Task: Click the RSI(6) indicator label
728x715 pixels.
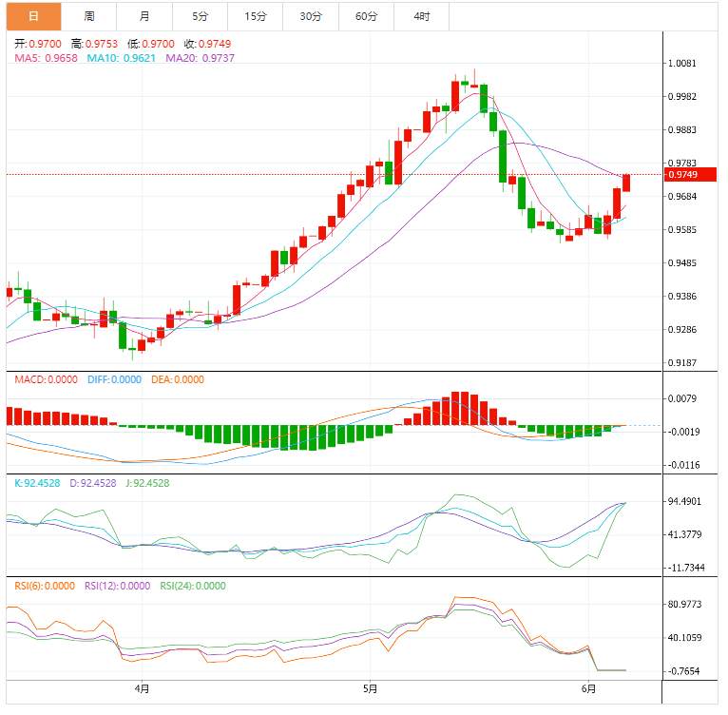Action: [45, 586]
